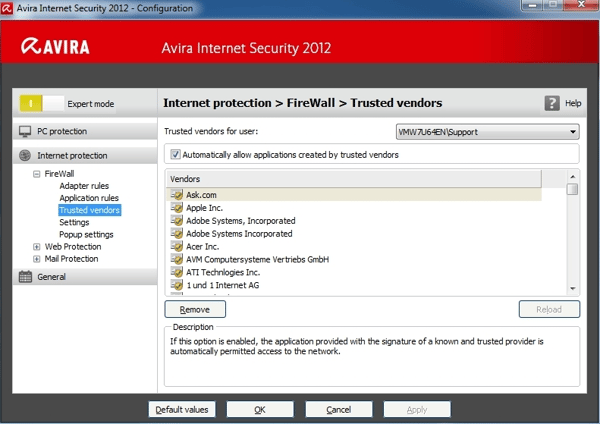Click the PC protection monitor icon

click(x=25, y=131)
